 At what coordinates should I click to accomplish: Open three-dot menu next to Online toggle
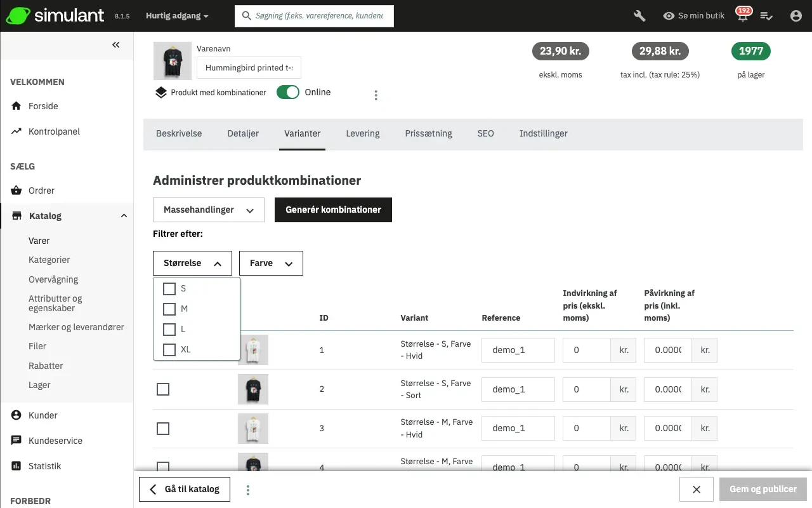coord(376,95)
